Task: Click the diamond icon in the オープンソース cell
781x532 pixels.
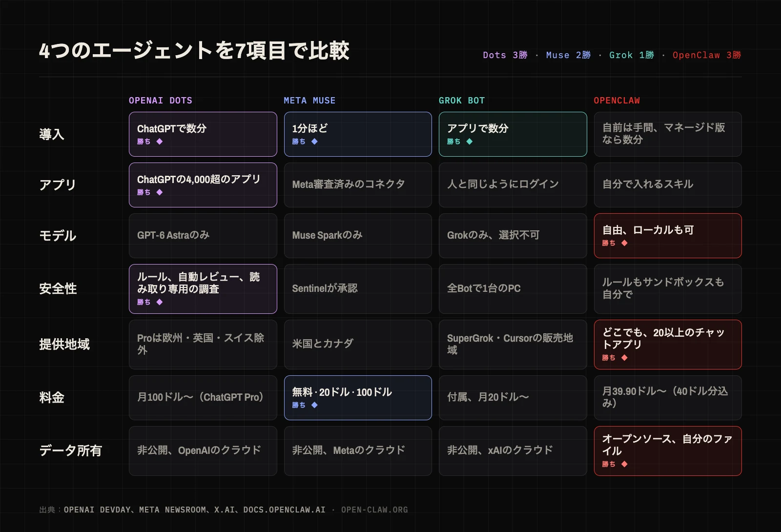Action: (x=624, y=464)
